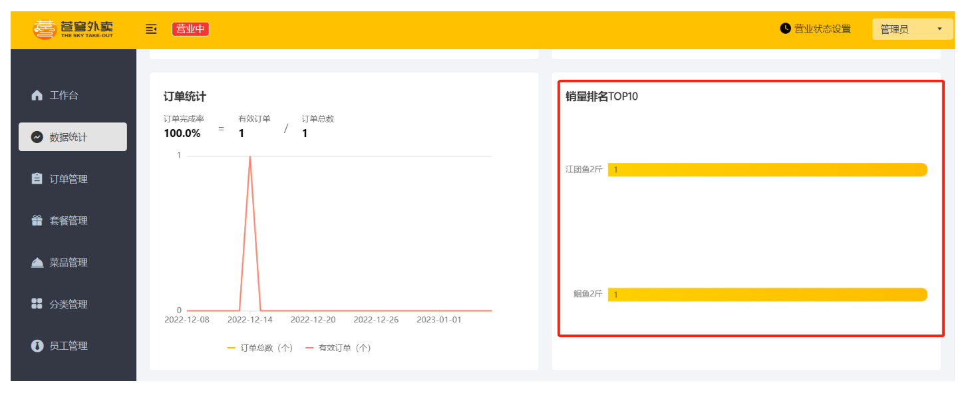The width and height of the screenshot is (980, 393).
Task: Click the 订单统计 heading
Action: click(185, 97)
